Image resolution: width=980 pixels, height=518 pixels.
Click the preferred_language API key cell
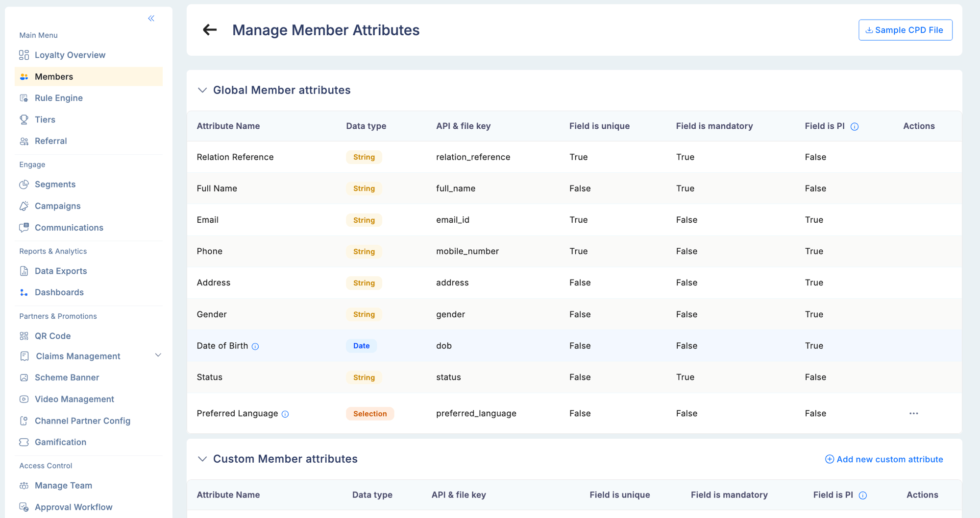[x=476, y=414]
